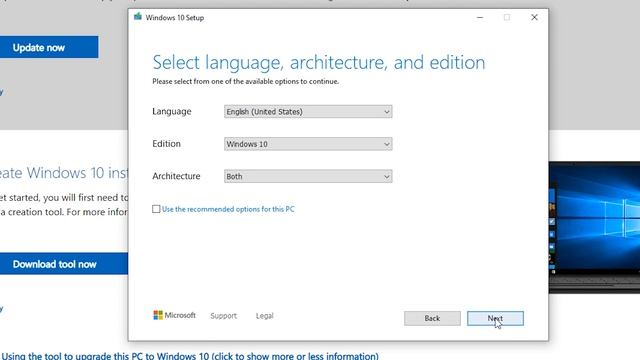Click the Windows 10 Setup title bar icon
Viewport: 640px width, 360px height.
coord(138,17)
